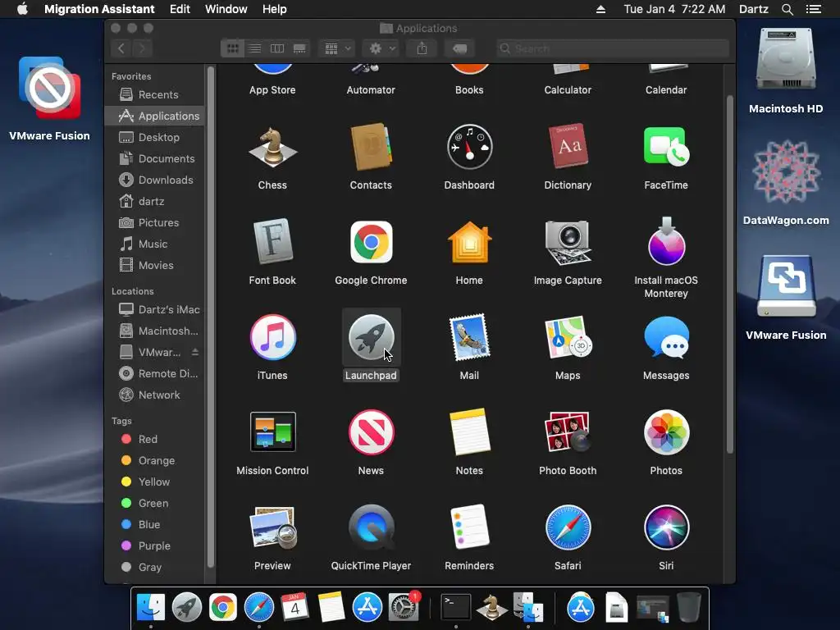Open Spotlight search in menu bar
The width and height of the screenshot is (840, 630).
[787, 9]
